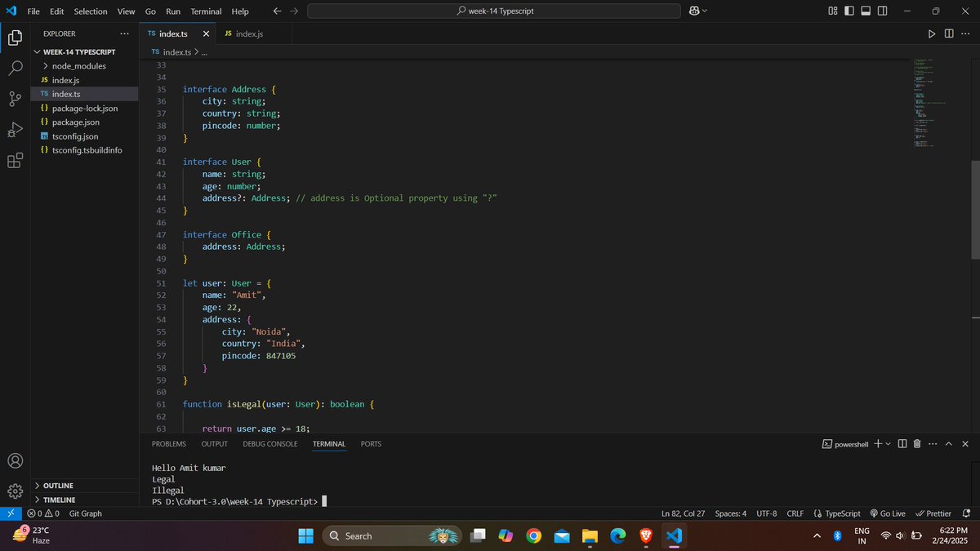Create a new terminal with plus icon
Viewport: 980px width, 551px height.
pyautogui.click(x=878, y=444)
